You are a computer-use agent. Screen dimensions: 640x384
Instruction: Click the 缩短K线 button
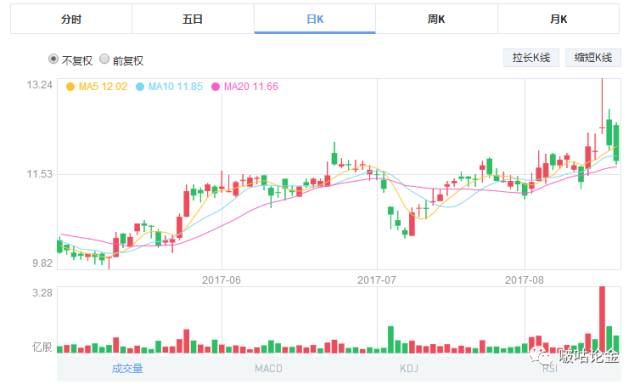point(593,58)
